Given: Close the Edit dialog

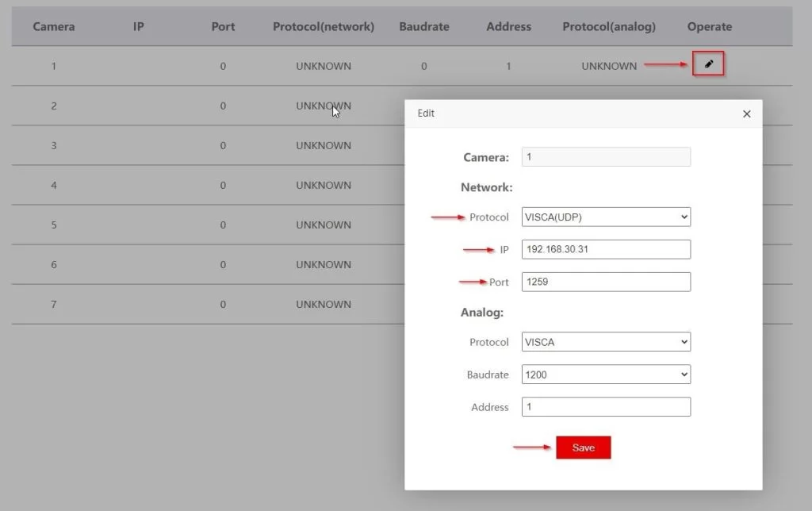Looking at the screenshot, I should coord(746,113).
